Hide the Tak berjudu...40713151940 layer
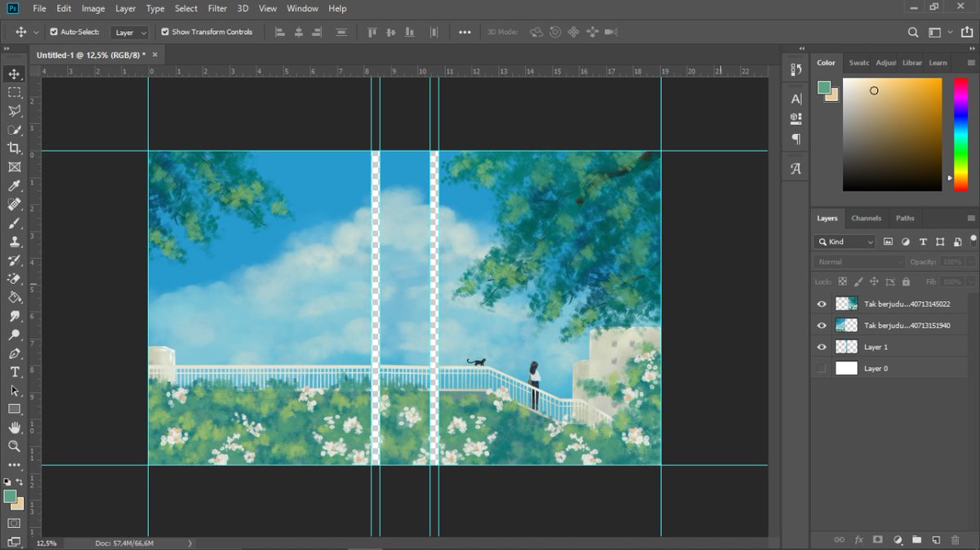The width and height of the screenshot is (980, 550). [x=822, y=325]
